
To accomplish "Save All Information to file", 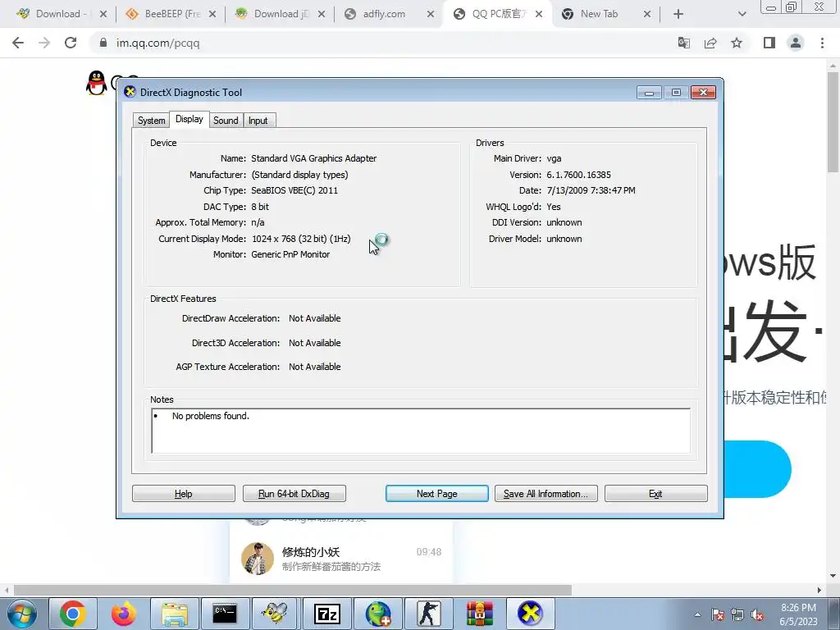I will coord(546,493).
